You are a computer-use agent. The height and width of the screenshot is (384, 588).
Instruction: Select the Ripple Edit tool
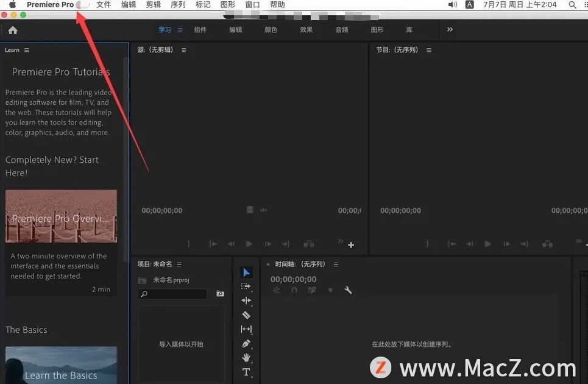tap(246, 300)
